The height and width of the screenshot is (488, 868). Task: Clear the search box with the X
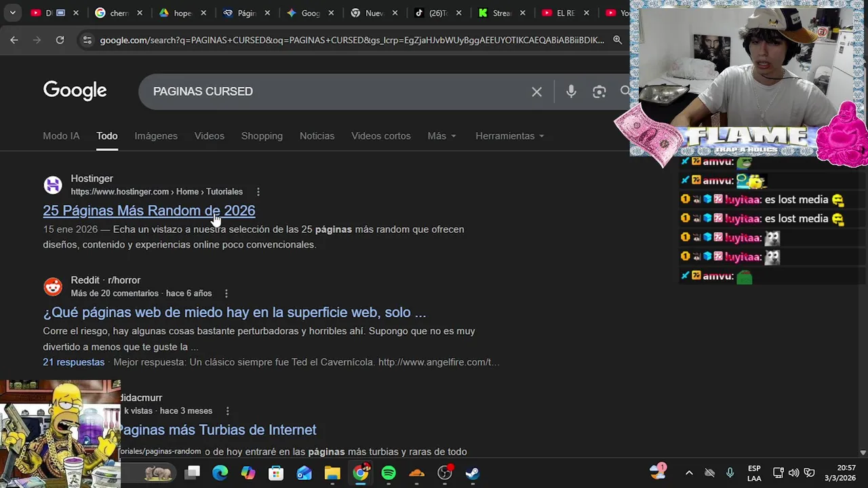pos(536,91)
